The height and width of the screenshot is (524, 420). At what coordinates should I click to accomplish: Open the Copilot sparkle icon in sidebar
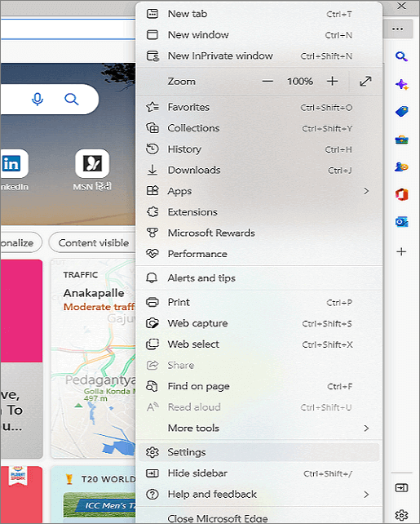(x=401, y=84)
